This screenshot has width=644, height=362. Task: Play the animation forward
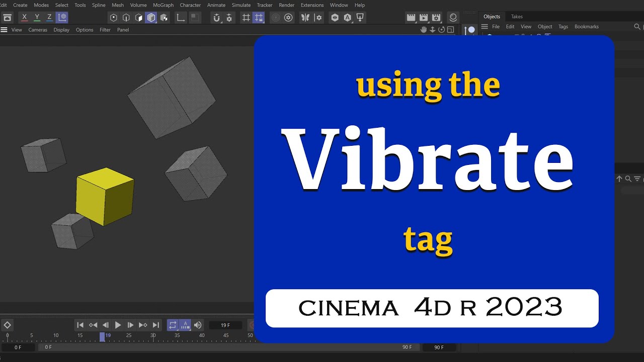click(x=118, y=325)
